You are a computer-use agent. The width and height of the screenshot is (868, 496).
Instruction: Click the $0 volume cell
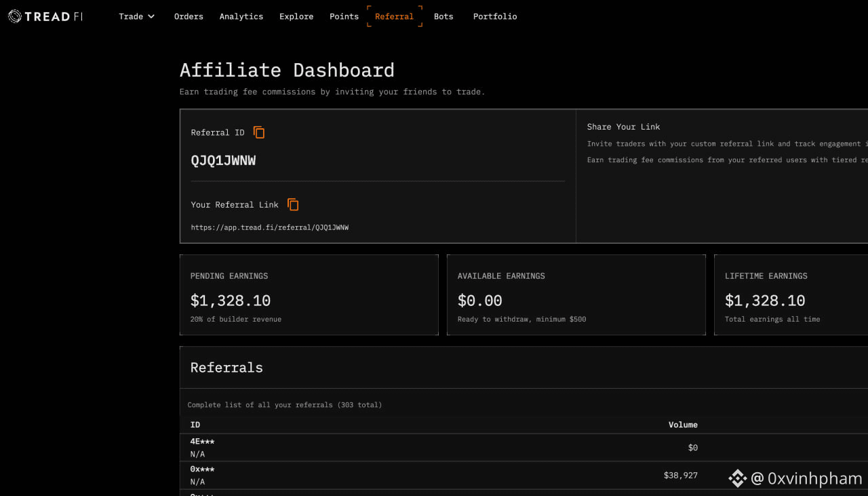tap(693, 448)
